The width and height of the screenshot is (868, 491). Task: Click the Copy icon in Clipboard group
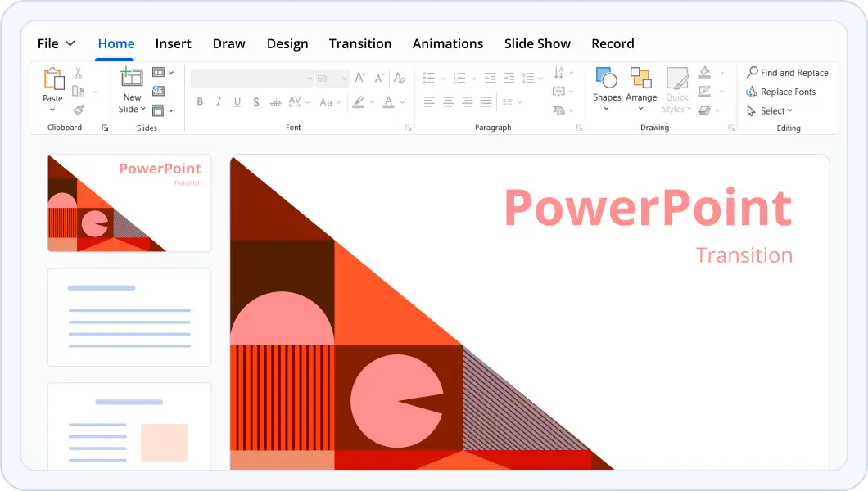coord(78,92)
